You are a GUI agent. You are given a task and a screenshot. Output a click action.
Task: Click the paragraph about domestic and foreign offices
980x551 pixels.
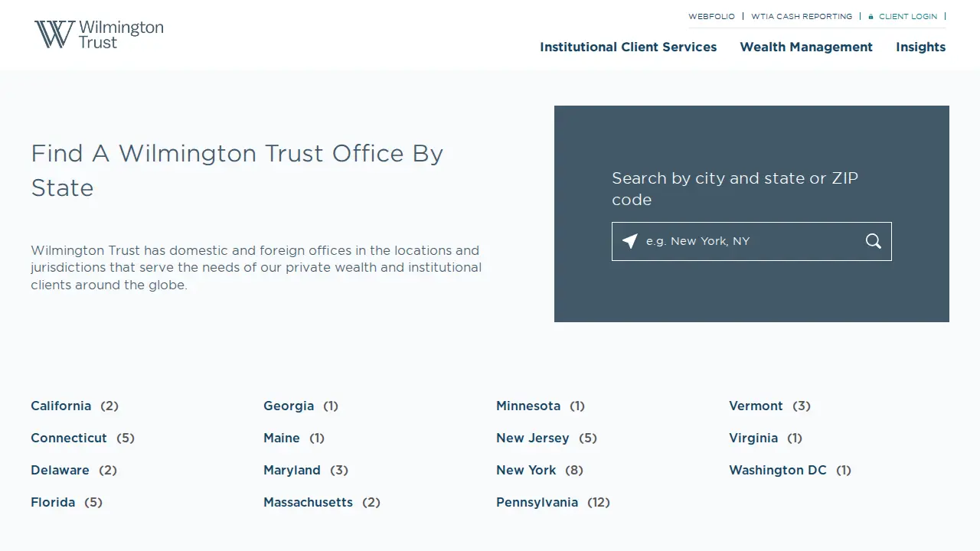(x=256, y=268)
